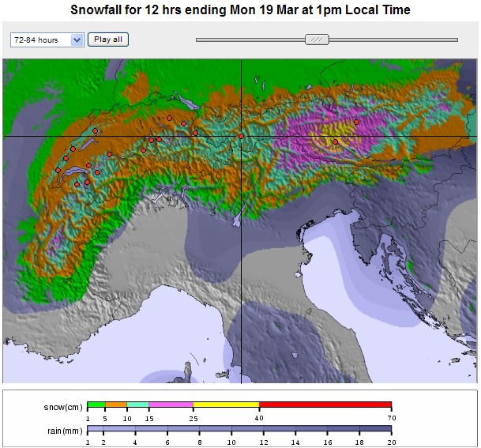Click the timeline slider handle
The image size is (481, 448).
click(x=316, y=39)
